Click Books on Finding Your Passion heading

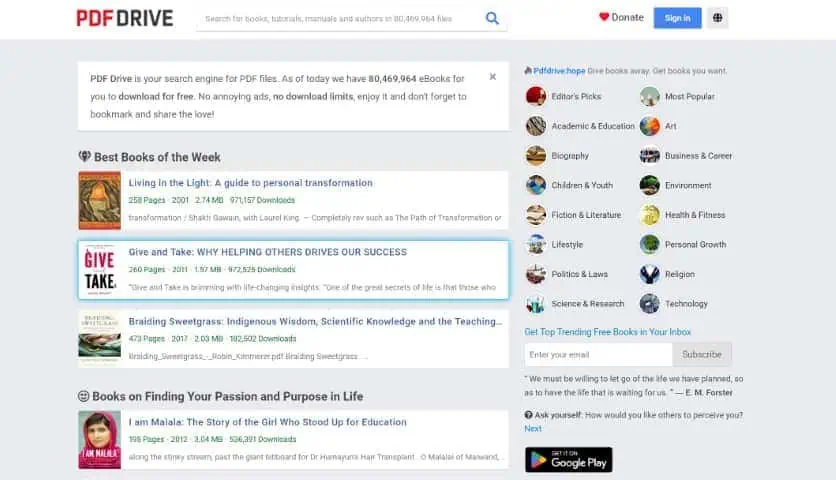pos(228,397)
